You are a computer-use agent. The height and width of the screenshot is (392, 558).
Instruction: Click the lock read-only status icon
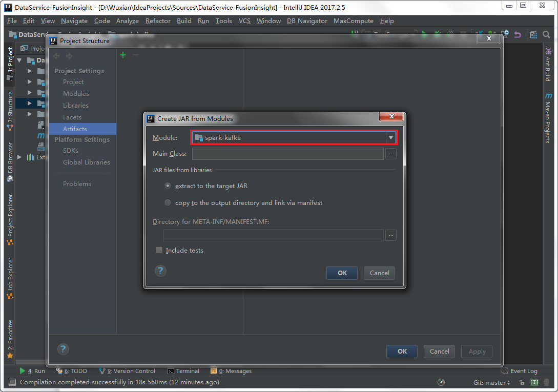tap(522, 382)
